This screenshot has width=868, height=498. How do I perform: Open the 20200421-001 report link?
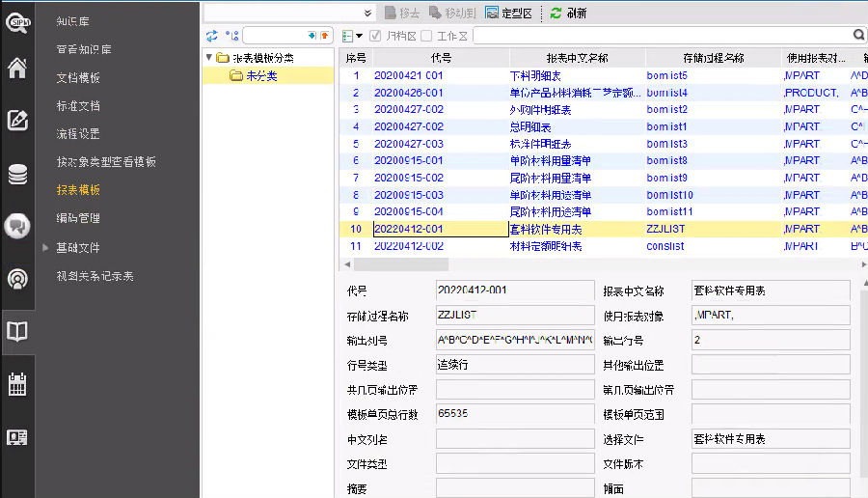click(408, 74)
